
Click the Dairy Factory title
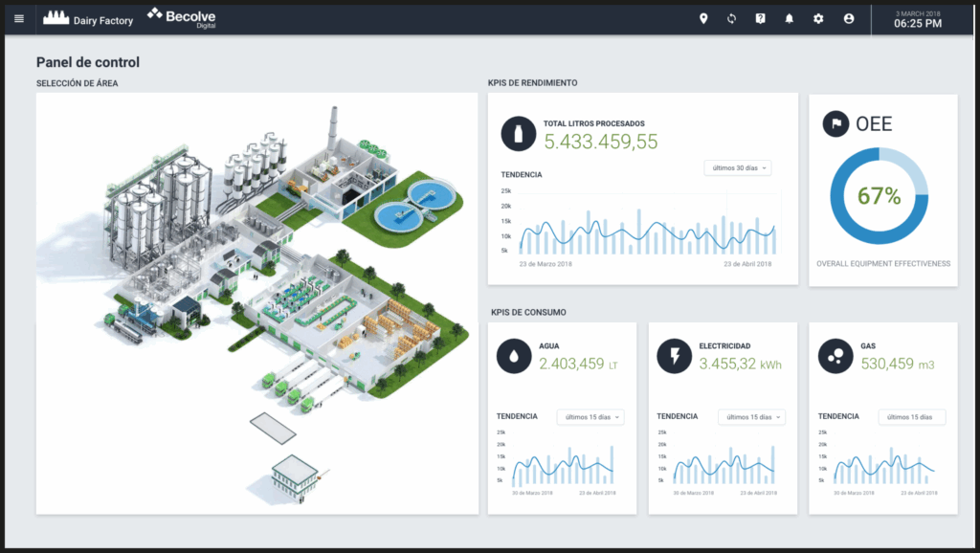click(88, 18)
